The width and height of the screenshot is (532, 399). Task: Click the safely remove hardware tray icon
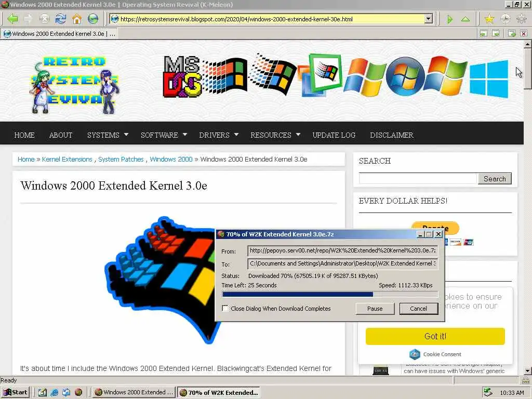487,392
